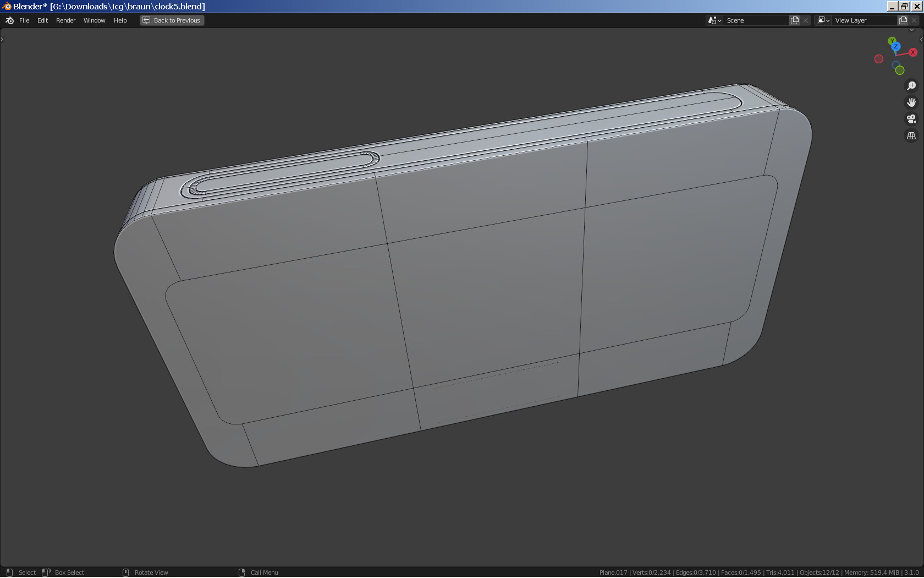Click the 'Call Menu' status bar label
924x578 pixels.
tap(265, 572)
